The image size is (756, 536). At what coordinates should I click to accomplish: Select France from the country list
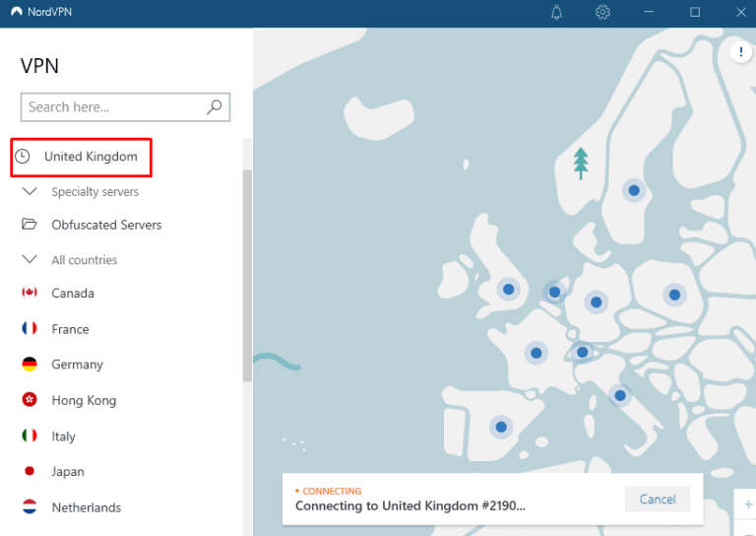70,329
